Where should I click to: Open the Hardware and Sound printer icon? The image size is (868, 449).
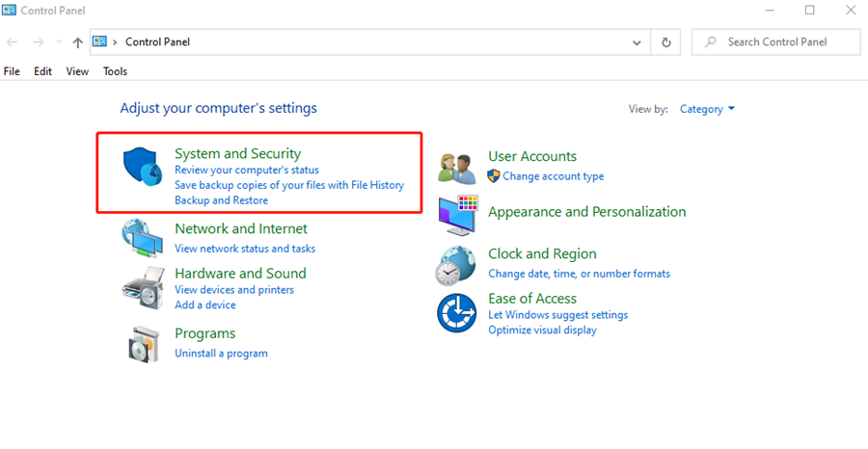143,288
